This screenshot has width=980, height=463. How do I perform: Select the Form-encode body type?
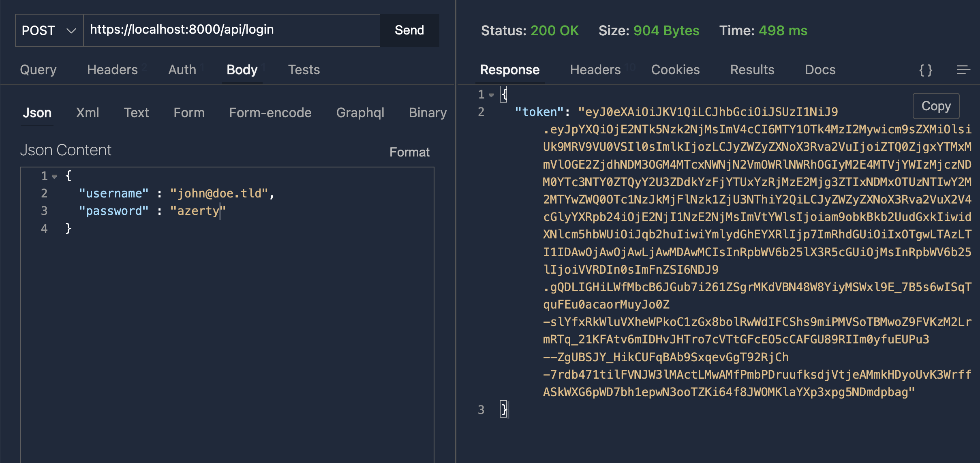270,113
